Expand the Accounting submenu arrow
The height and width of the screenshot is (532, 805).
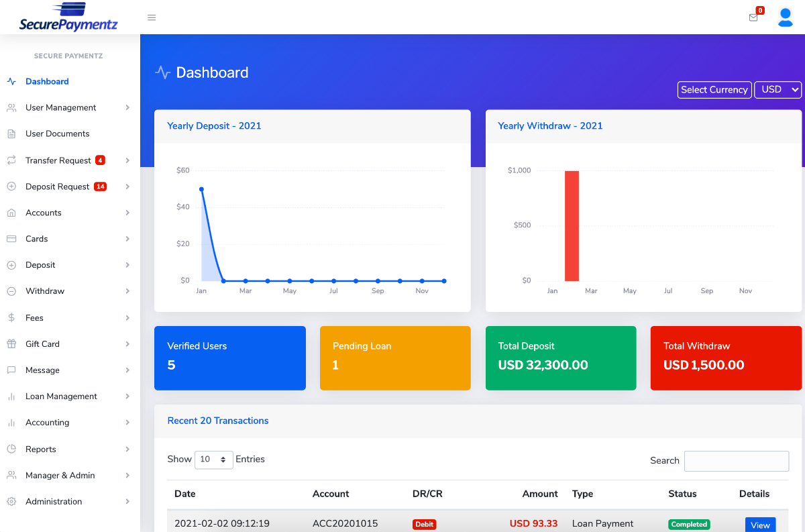(127, 423)
